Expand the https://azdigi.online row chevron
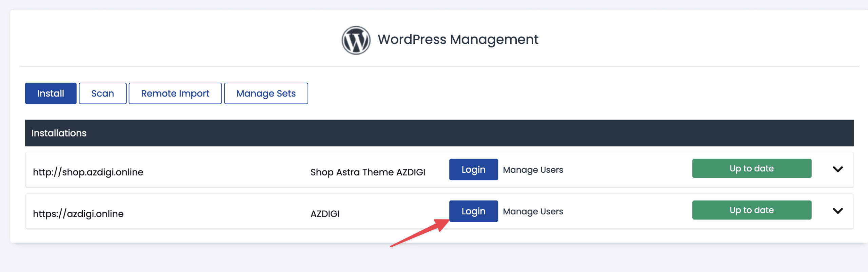Viewport: 868px width, 272px height. [x=837, y=211]
